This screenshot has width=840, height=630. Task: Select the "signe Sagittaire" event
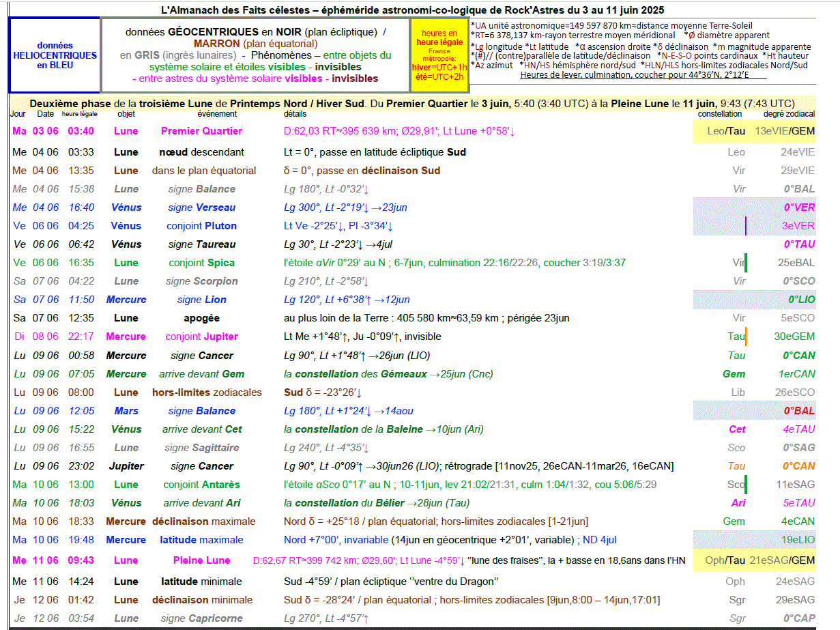pos(201,448)
